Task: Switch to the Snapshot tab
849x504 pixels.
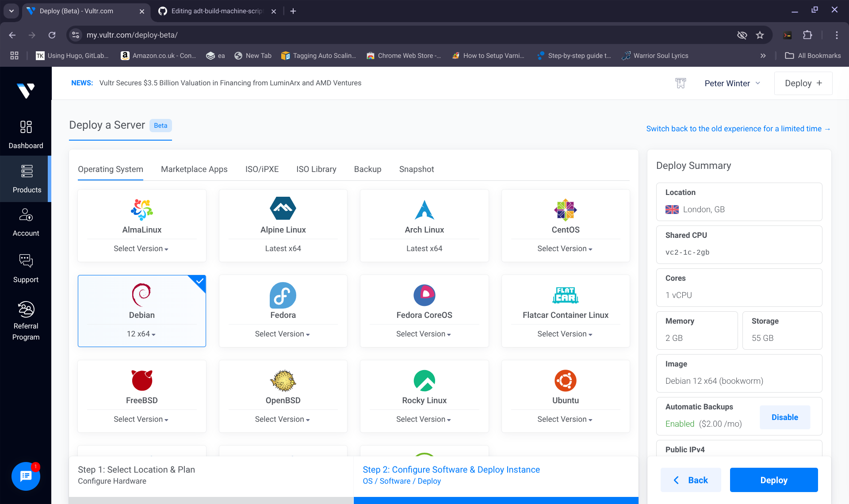Action: coord(416,169)
